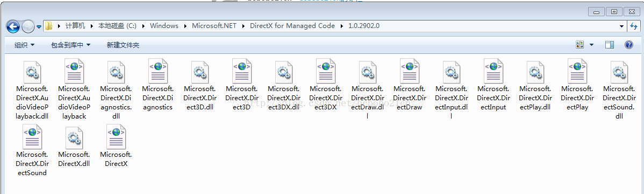Open the Explorer help question mark icon
The height and width of the screenshot is (194, 644).
tap(628, 45)
